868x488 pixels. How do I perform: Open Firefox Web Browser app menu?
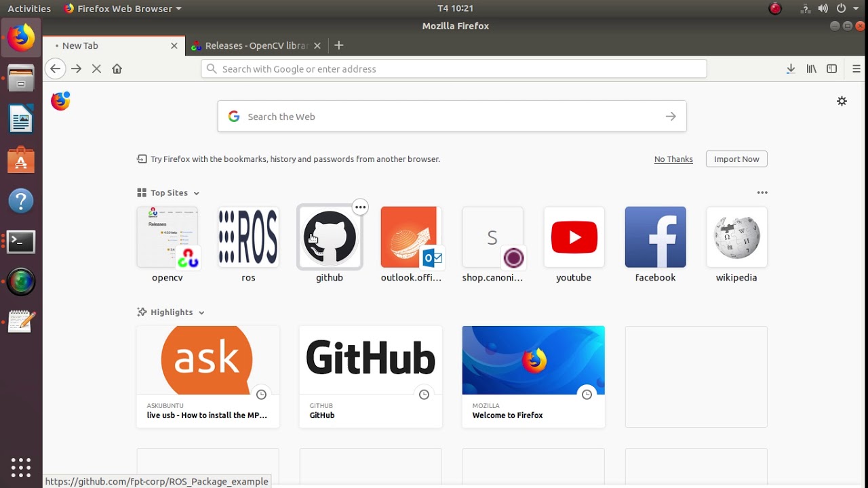[x=123, y=8]
